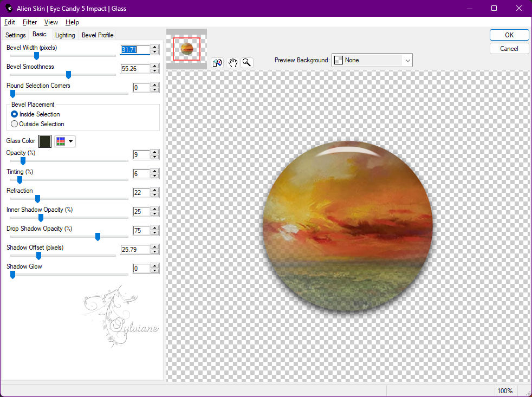Select the Zoom magnifier tool
This screenshot has width=532, height=397.
click(x=247, y=62)
